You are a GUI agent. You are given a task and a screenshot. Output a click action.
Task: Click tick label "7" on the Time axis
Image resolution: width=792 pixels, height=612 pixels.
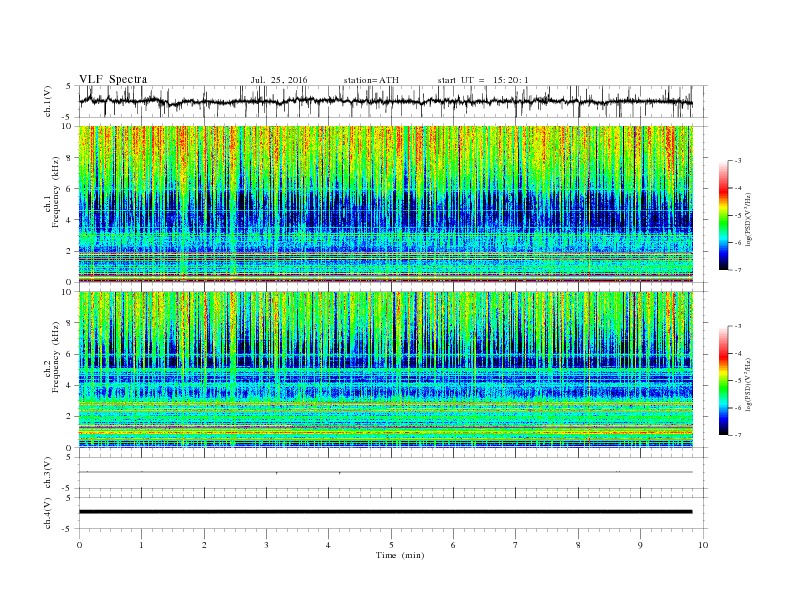coord(516,545)
